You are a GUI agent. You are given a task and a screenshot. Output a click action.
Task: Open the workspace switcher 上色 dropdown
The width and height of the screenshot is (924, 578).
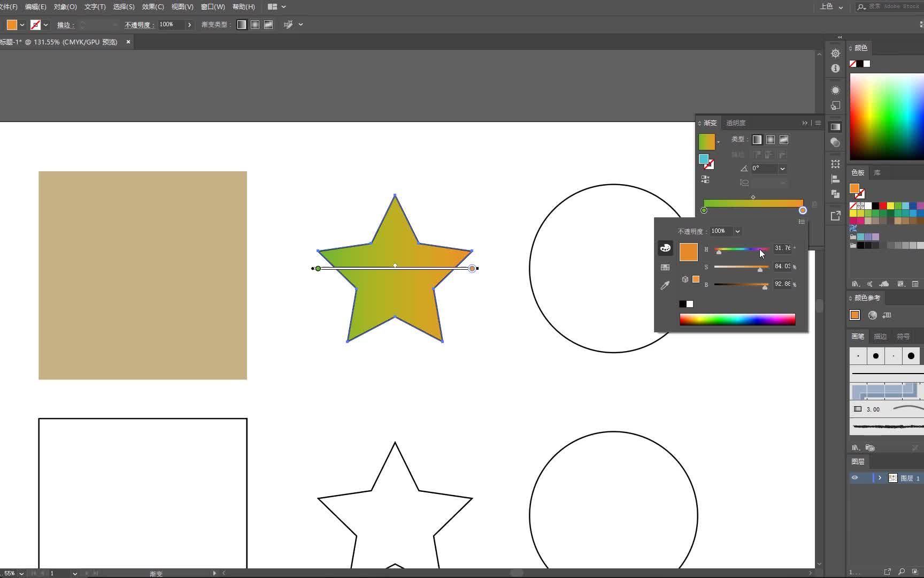click(x=831, y=7)
